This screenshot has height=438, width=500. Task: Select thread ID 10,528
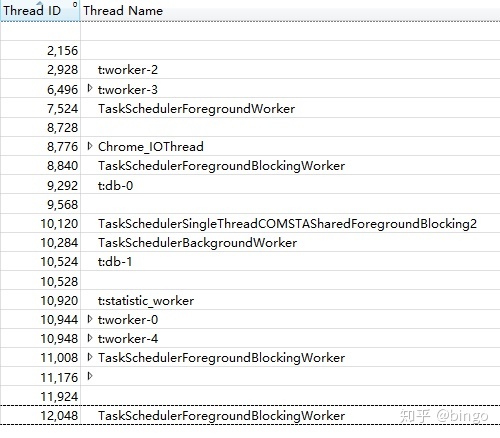pos(59,281)
